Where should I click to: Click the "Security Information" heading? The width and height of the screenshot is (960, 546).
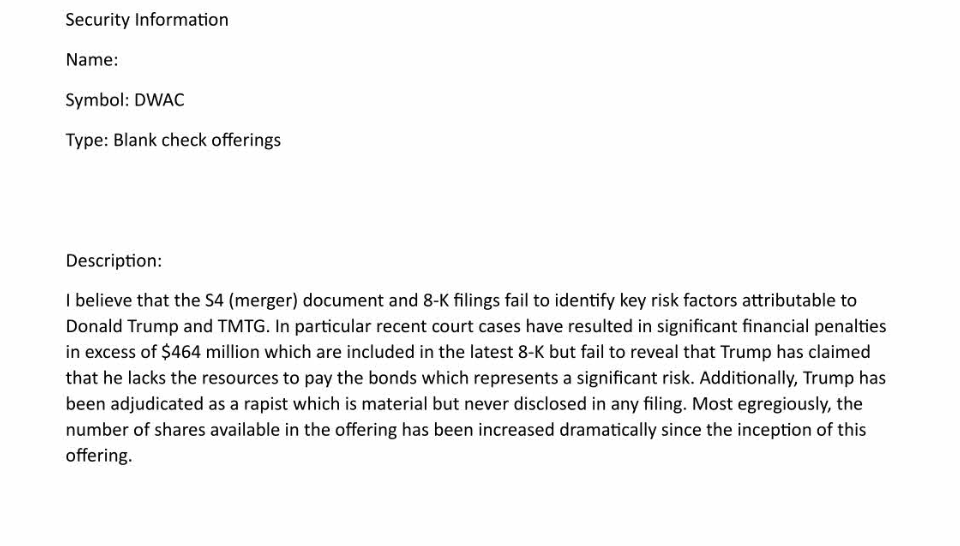click(x=147, y=20)
